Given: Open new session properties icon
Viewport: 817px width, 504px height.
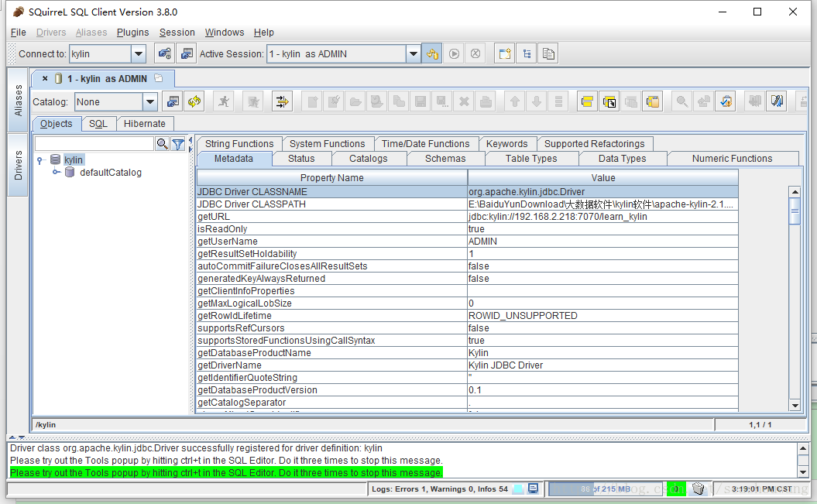Looking at the screenshot, I should pyautogui.click(x=187, y=53).
